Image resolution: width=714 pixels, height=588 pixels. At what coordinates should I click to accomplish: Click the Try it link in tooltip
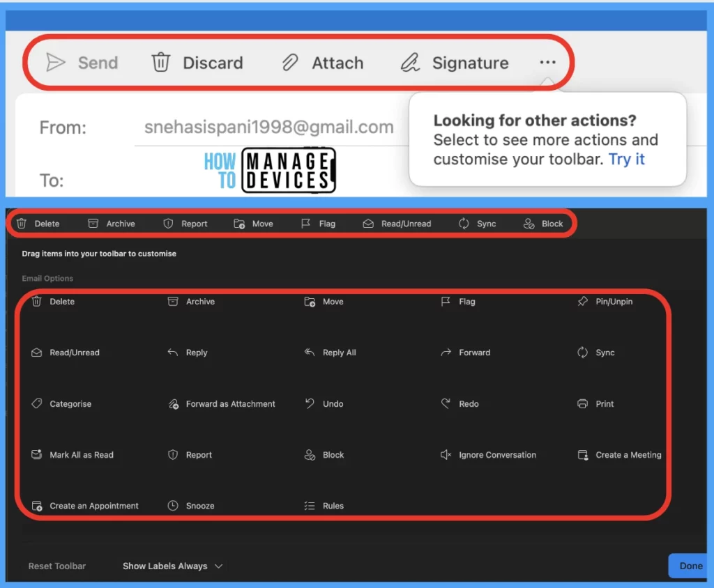[627, 159]
